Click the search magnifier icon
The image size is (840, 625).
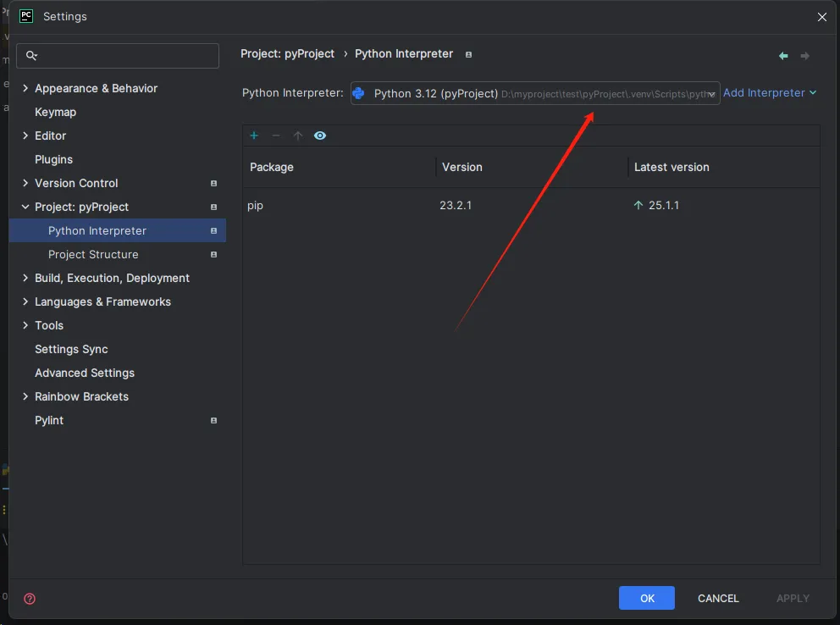point(31,55)
